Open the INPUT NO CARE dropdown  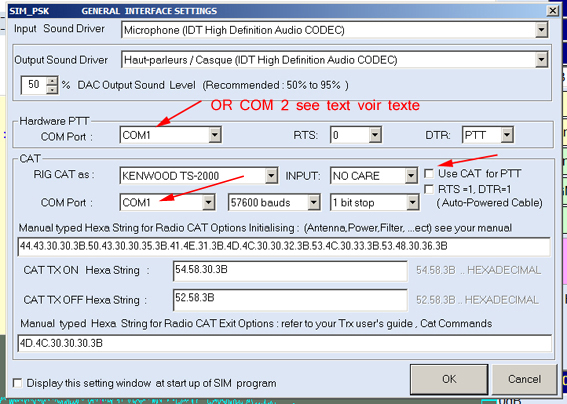tap(411, 176)
